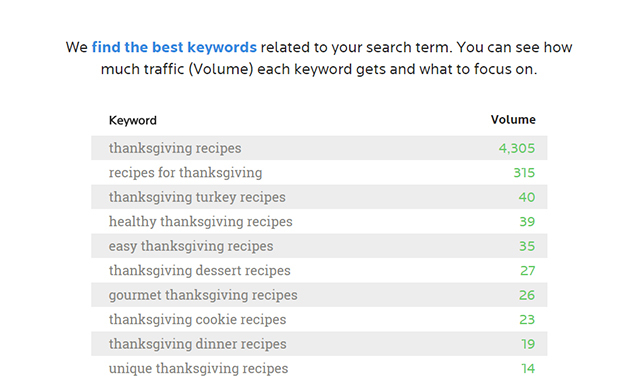Image resolution: width=640 pixels, height=387 pixels.
Task: Click the 4,305 volume value
Action: (517, 148)
